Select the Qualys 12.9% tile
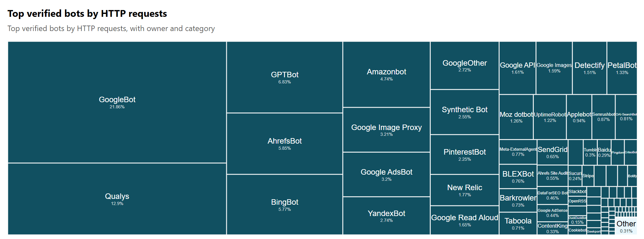Screen dimensions: 644x239 (117, 199)
